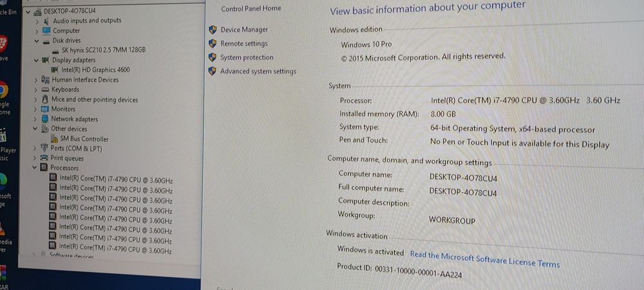The image size is (644, 290).
Task: Open System protection link
Action: (247, 57)
